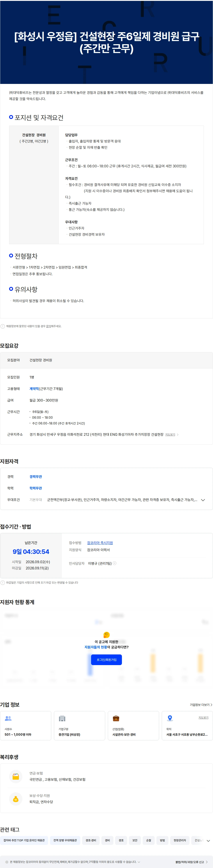Open 기업정보 더보기 link
Image resolution: width=213 pixels, height=868 pixels.
point(201,705)
